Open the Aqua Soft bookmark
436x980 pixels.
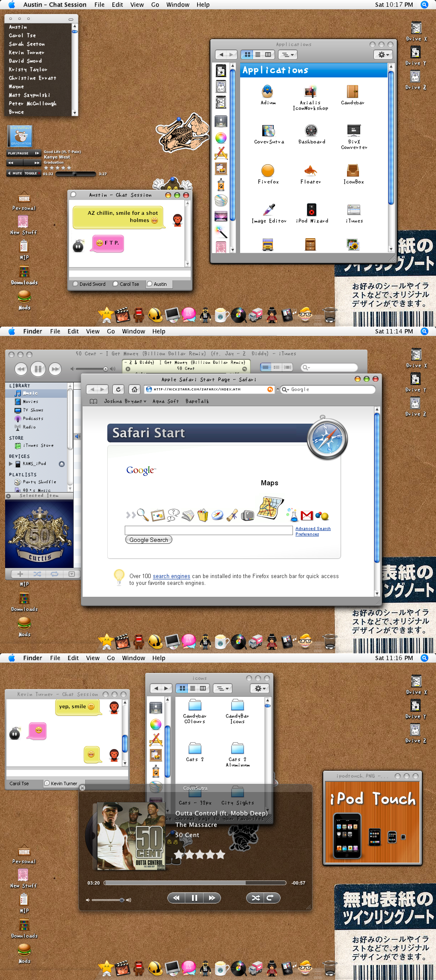tap(166, 401)
